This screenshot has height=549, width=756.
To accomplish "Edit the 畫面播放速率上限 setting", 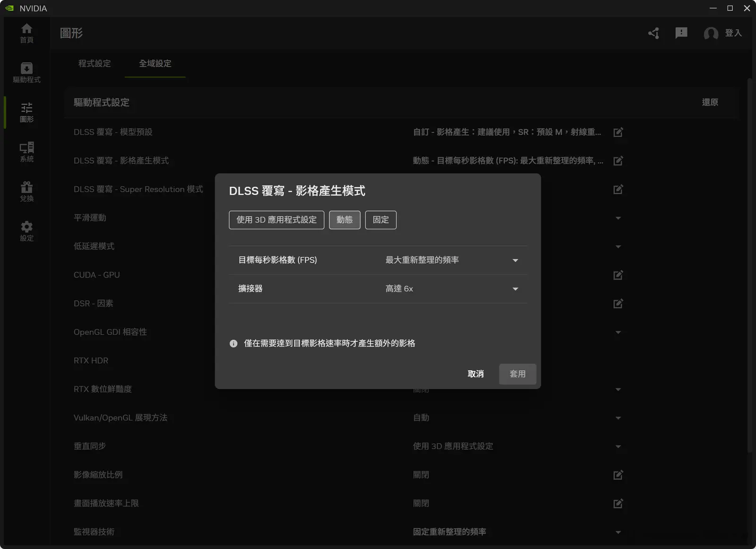I will pyautogui.click(x=618, y=503).
